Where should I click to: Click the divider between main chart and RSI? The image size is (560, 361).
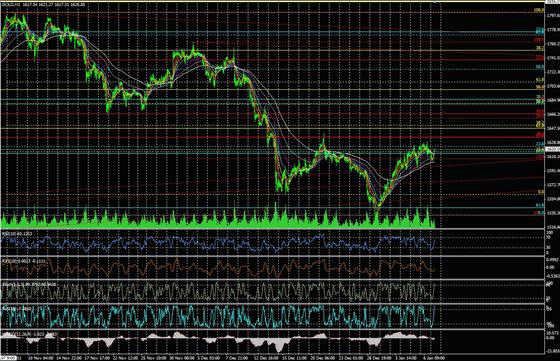pos(271,229)
